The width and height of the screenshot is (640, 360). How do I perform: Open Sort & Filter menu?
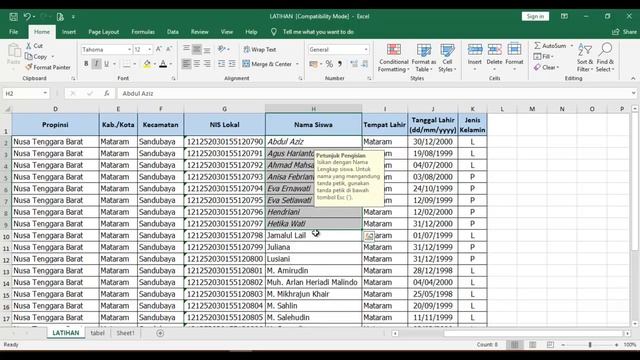[585, 58]
